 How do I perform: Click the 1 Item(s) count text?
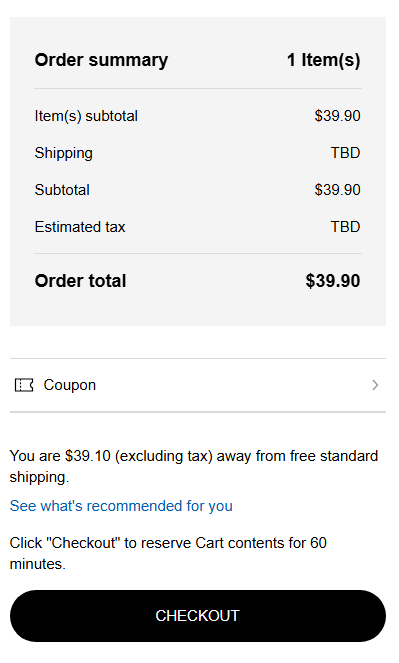click(x=324, y=60)
